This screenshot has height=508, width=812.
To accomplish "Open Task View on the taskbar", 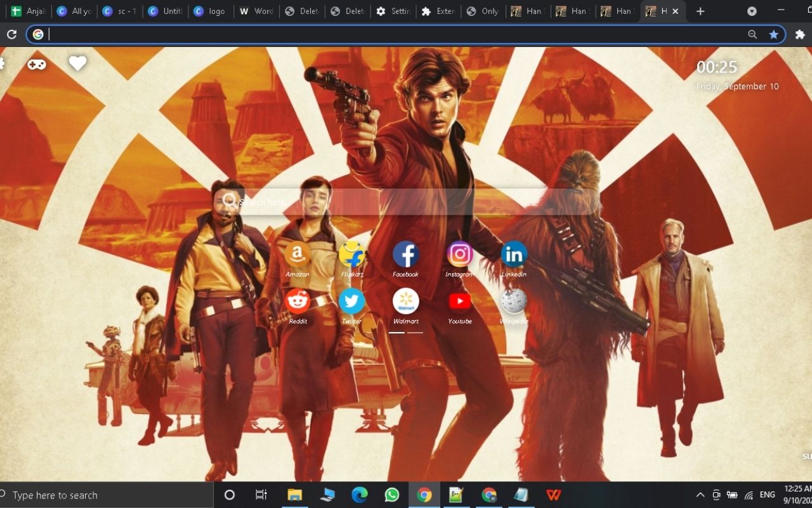I will tap(261, 495).
